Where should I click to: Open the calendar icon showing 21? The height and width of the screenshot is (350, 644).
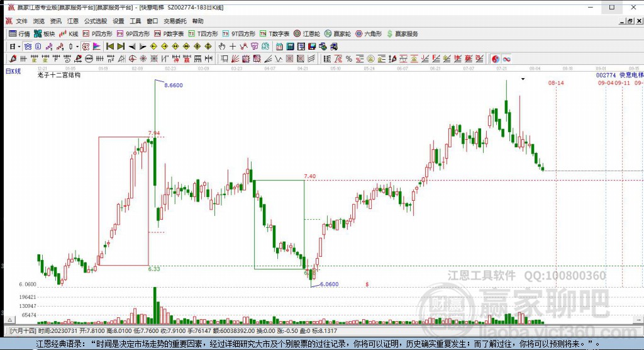click(279, 47)
